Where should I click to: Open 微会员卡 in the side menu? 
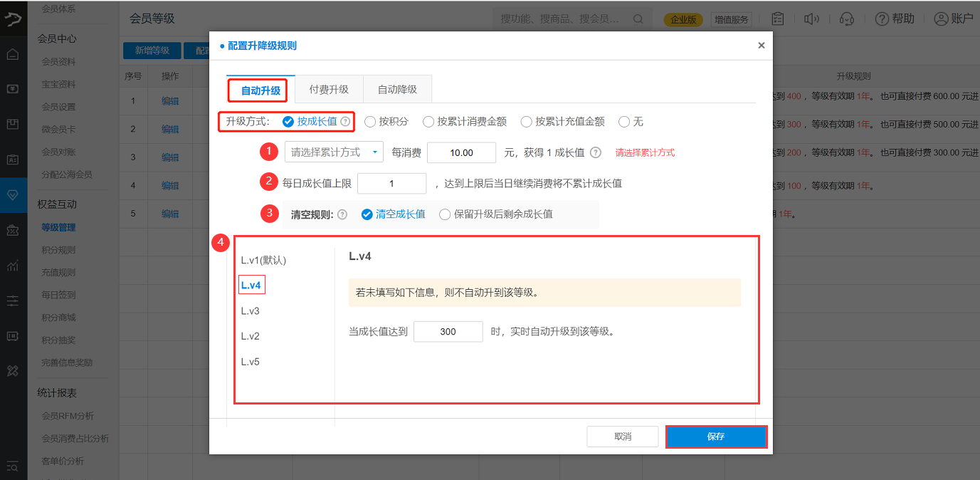[x=58, y=130]
